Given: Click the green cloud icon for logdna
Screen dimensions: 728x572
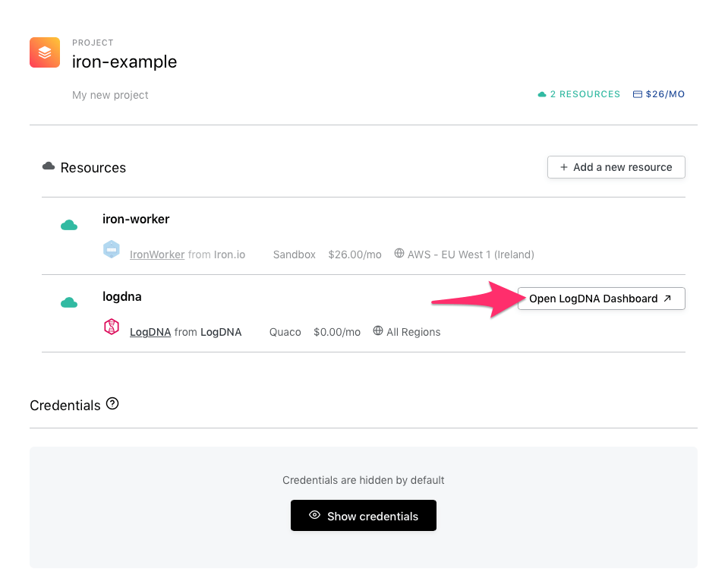Looking at the screenshot, I should (x=69, y=303).
